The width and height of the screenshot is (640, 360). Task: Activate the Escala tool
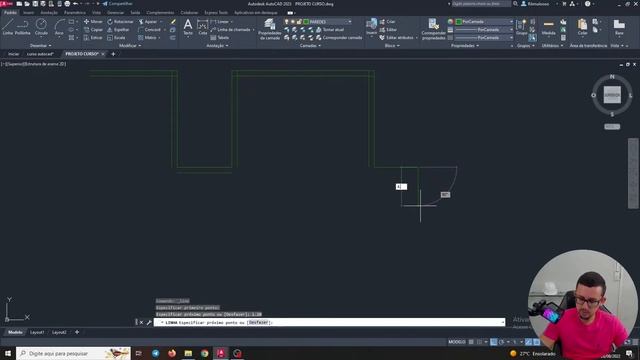pos(117,38)
